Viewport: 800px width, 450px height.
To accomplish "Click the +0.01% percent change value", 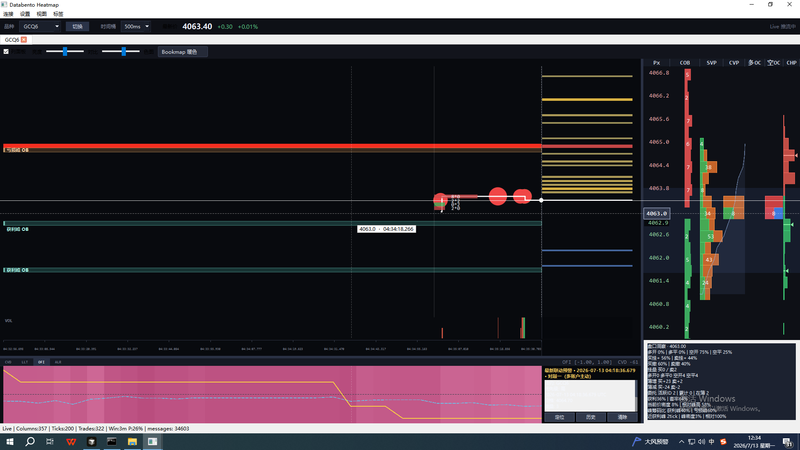I will point(248,27).
